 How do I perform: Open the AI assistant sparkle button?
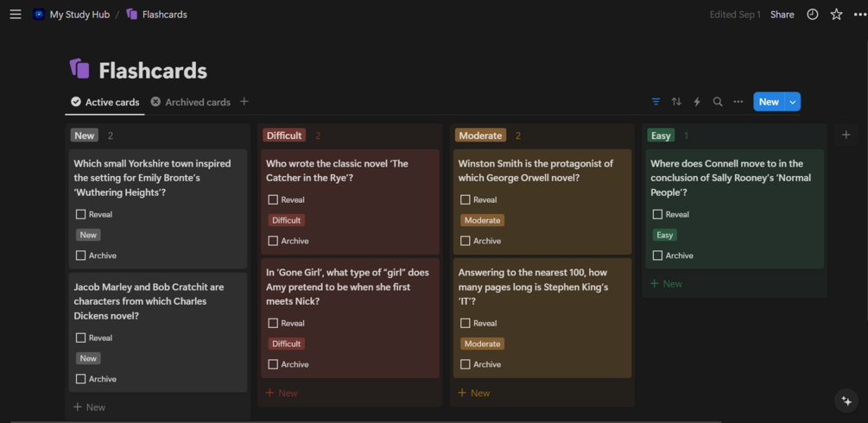pyautogui.click(x=846, y=401)
